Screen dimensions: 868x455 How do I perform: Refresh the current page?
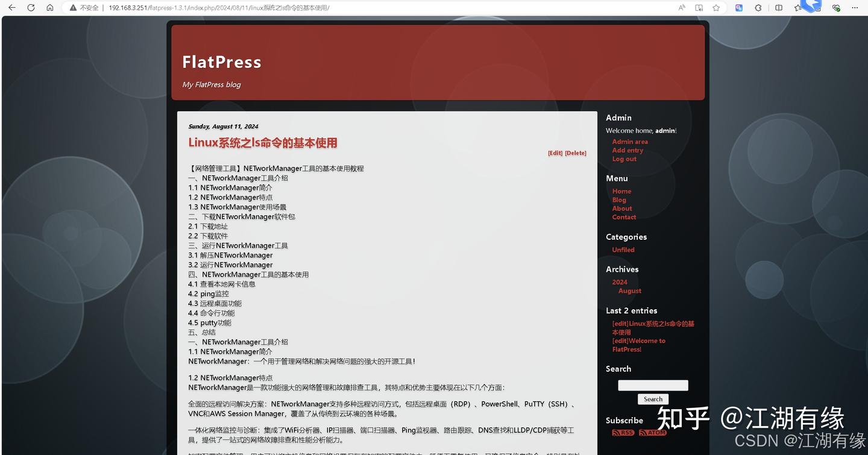[30, 8]
